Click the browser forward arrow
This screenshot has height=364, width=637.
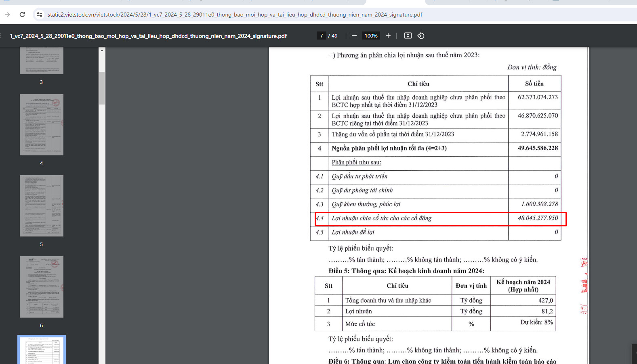point(8,15)
